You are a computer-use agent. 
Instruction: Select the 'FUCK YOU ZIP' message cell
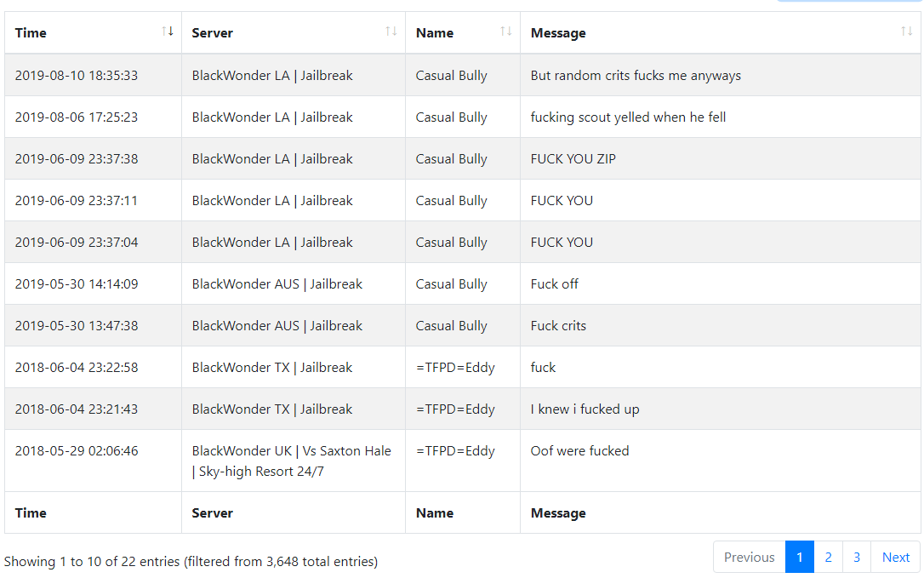pos(720,158)
